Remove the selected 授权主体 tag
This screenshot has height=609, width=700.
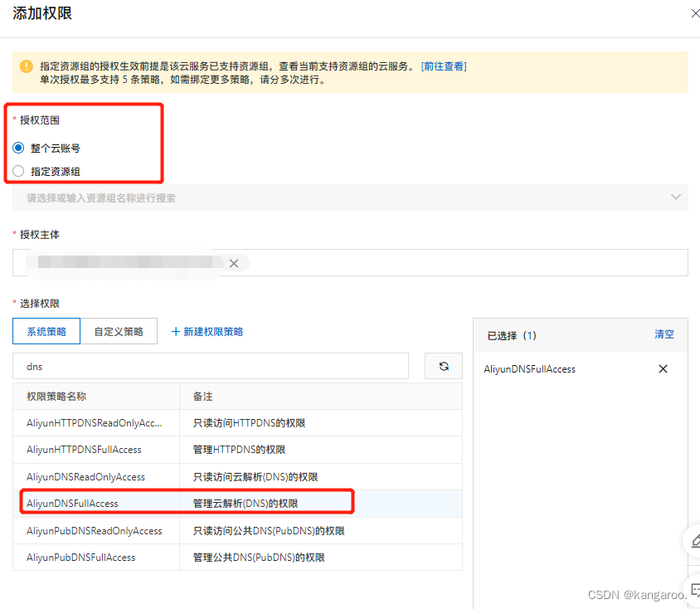(234, 263)
